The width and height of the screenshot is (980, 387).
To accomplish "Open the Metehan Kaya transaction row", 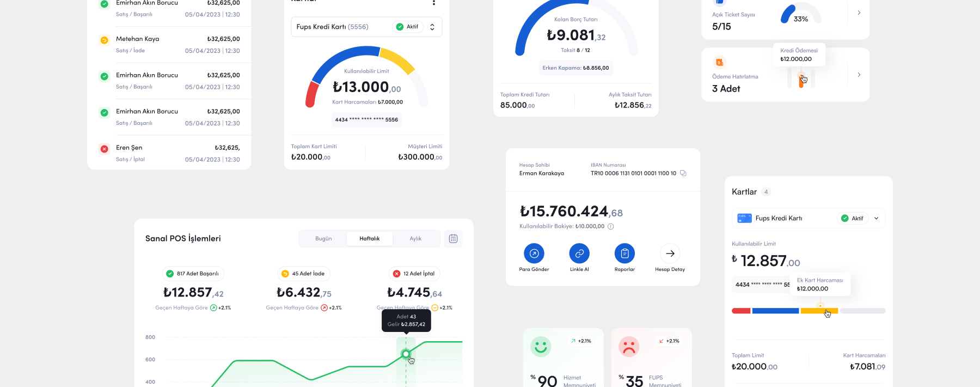I will (x=169, y=45).
